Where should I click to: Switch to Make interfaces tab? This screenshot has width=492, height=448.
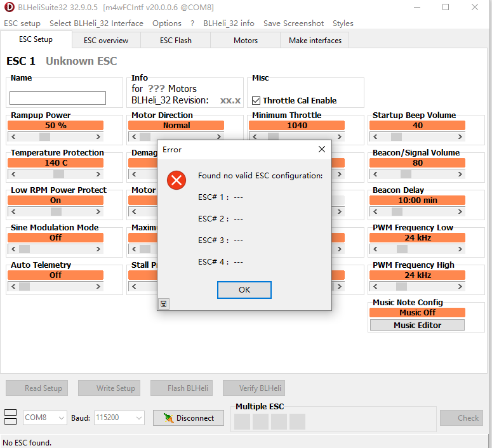(315, 41)
